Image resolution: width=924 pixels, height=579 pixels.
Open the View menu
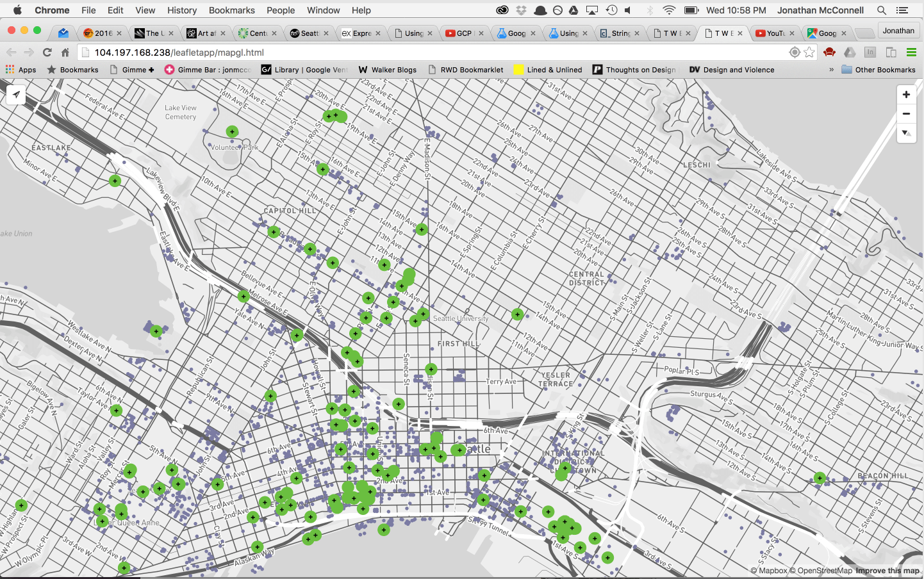[145, 10]
